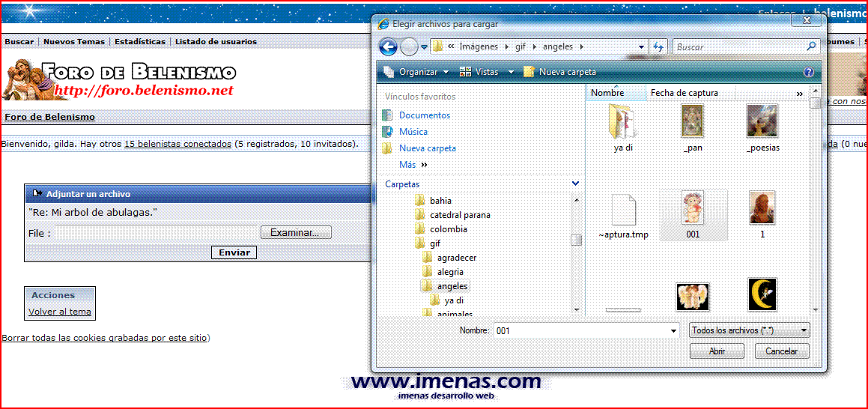Click the Cancelar button

(781, 351)
